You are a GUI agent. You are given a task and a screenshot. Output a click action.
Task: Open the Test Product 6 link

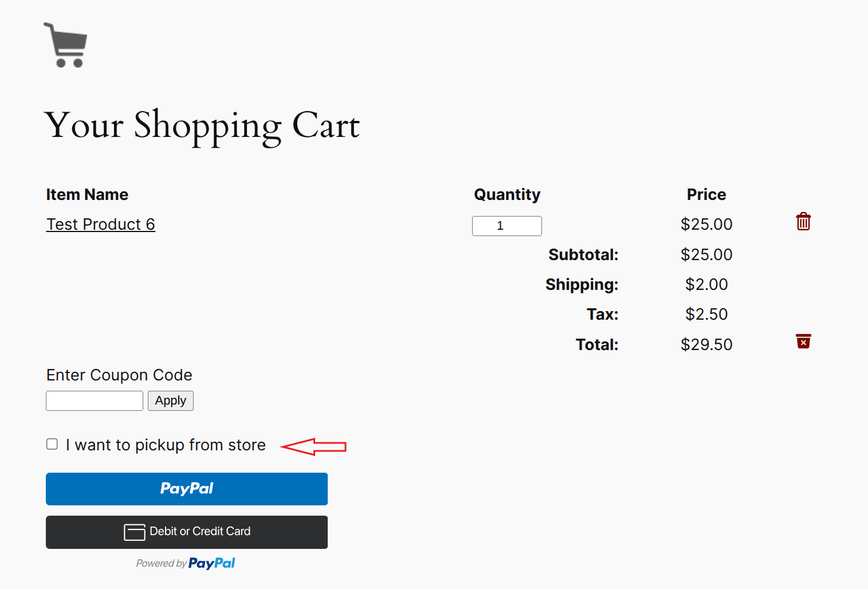[101, 224]
